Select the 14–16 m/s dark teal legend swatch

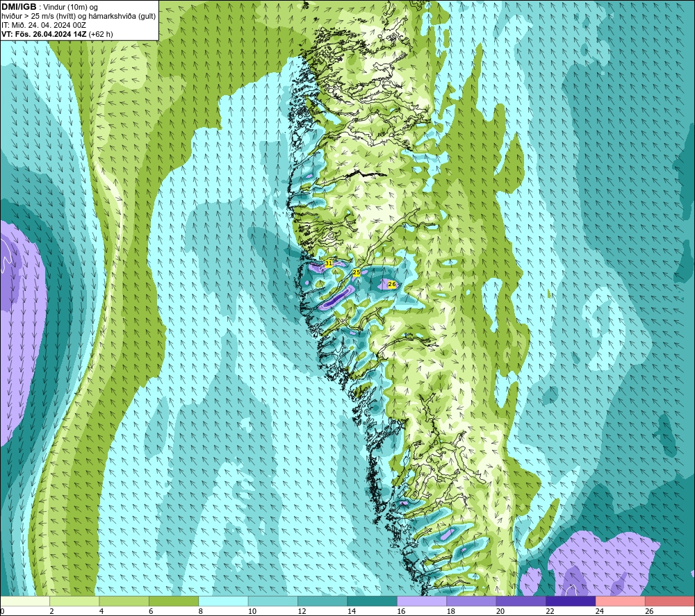(373, 601)
